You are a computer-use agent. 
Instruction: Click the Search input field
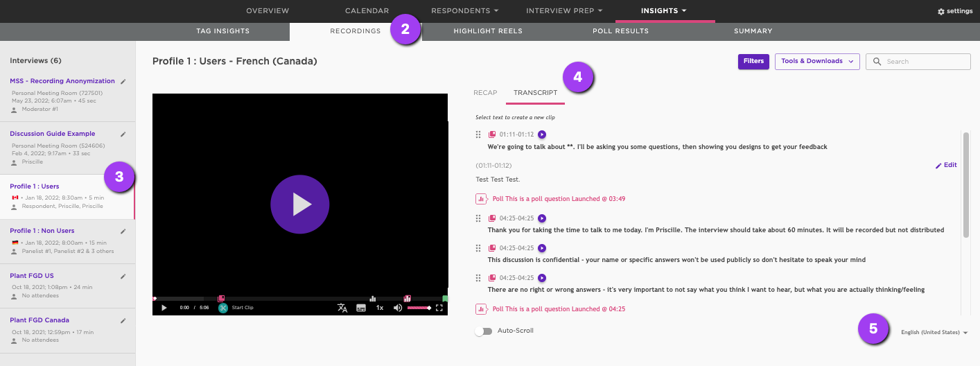pyautogui.click(x=918, y=61)
